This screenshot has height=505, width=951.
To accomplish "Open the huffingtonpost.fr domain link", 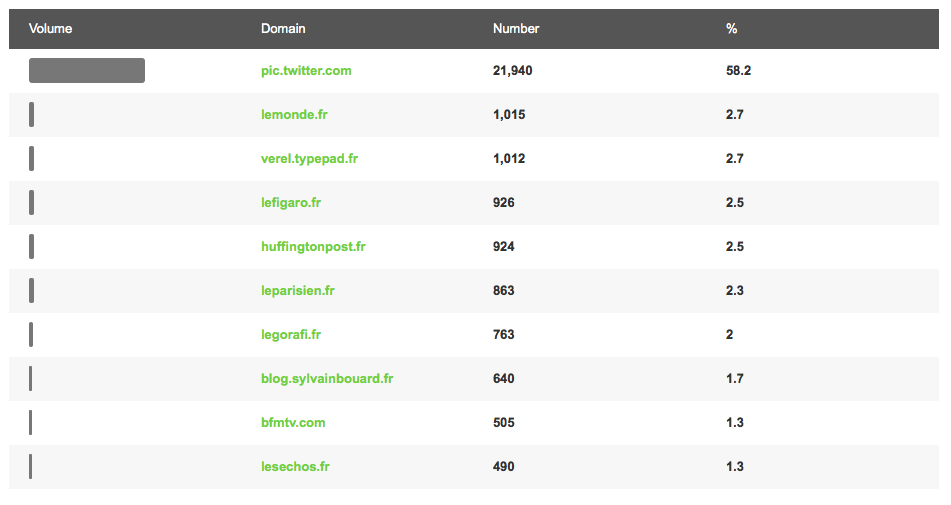I will coord(313,247).
